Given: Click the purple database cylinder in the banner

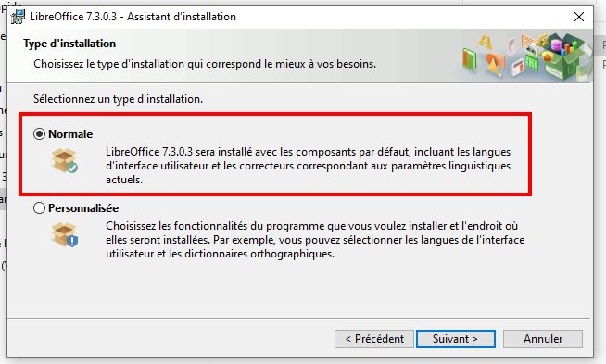Looking at the screenshot, I should (557, 45).
